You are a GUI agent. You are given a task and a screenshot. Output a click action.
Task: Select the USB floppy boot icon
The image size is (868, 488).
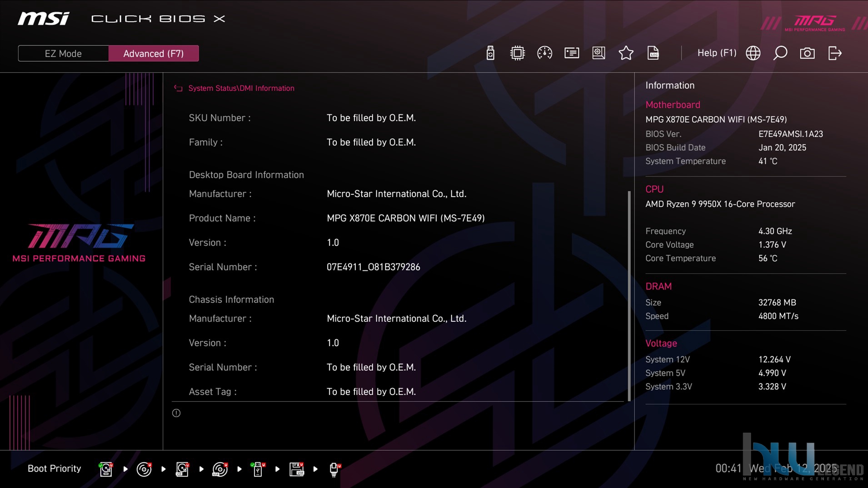tap(297, 469)
